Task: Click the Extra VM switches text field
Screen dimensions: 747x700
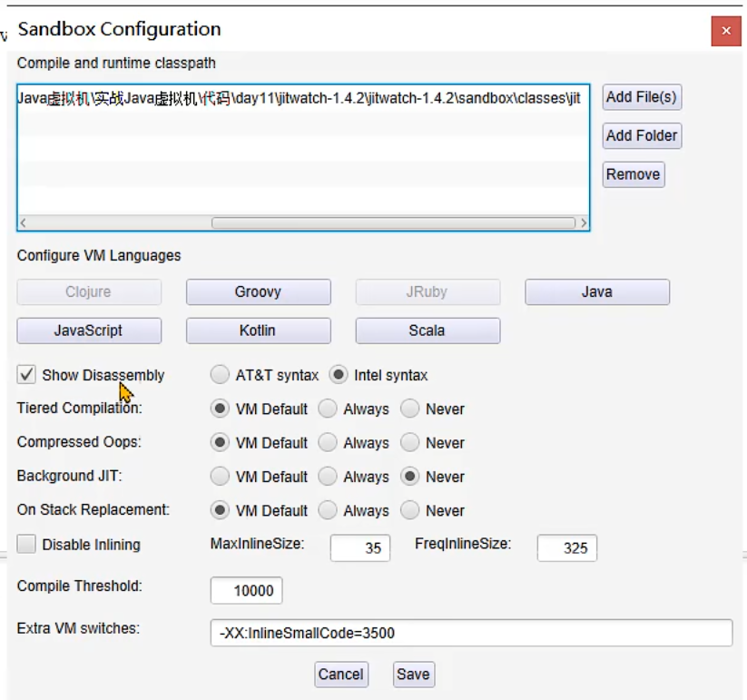Action: [x=470, y=633]
